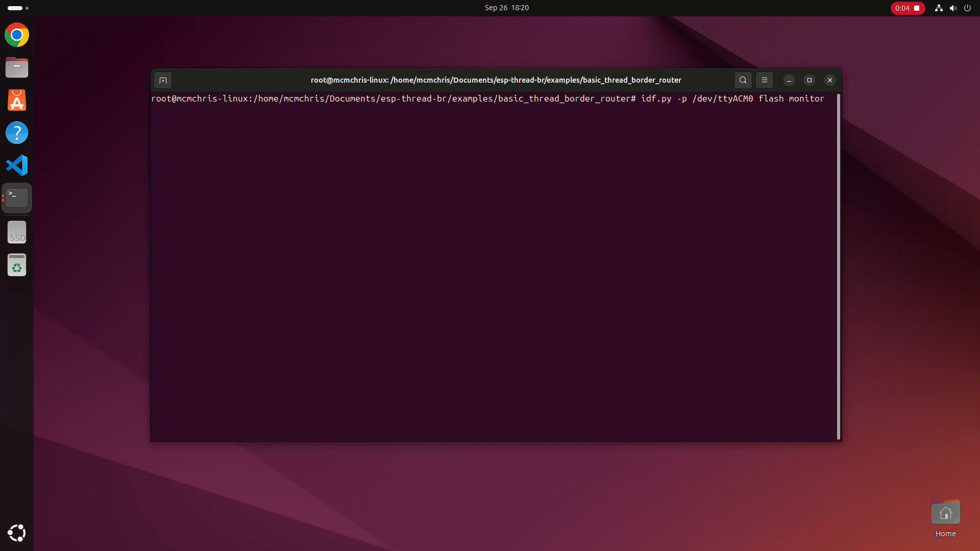Maximize the terminal window

point(810,80)
